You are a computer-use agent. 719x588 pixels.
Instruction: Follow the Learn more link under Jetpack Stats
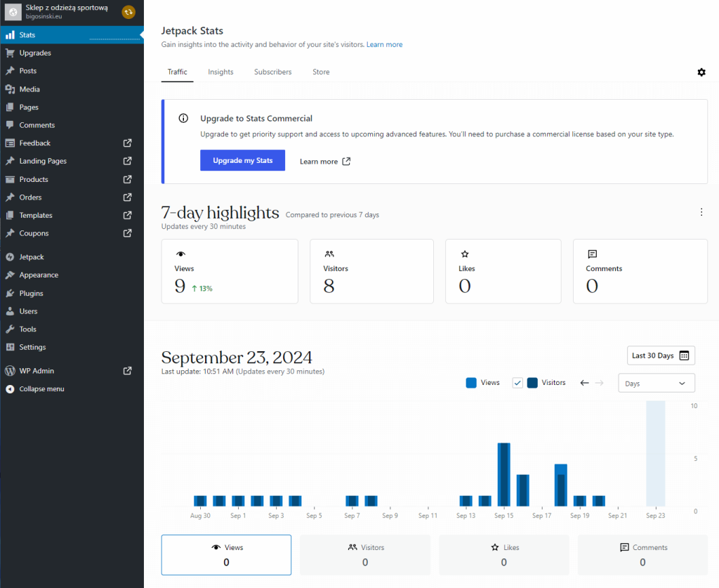[x=384, y=44]
